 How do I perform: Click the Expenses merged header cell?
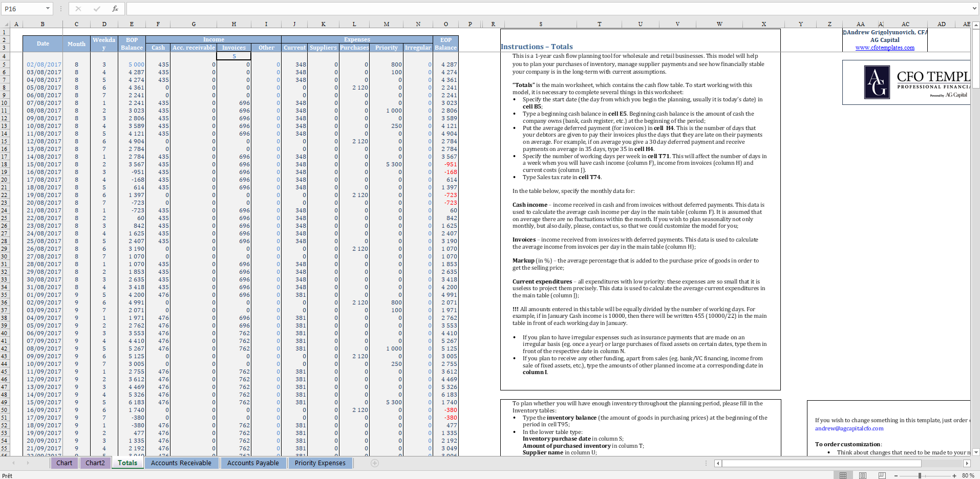click(357, 39)
